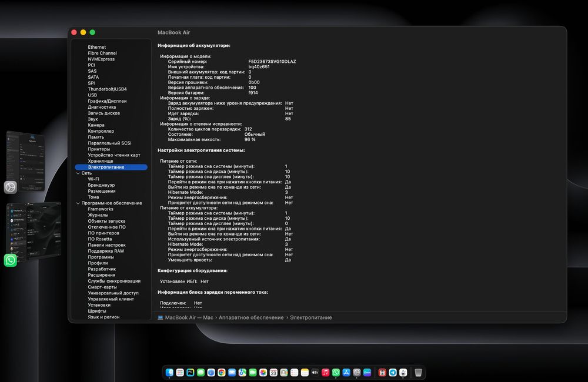Open Apple TV app in the Dock
This screenshot has height=382, width=588.
click(x=315, y=372)
